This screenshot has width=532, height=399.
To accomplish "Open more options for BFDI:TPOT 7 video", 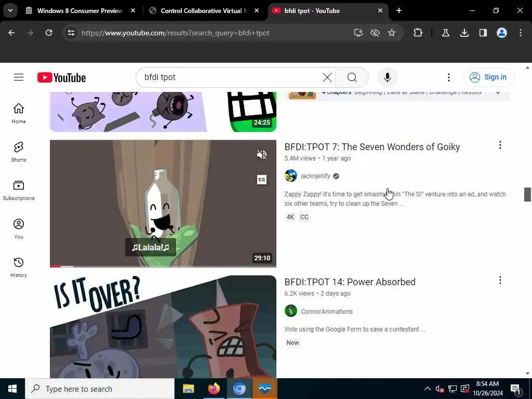I will pos(500,145).
